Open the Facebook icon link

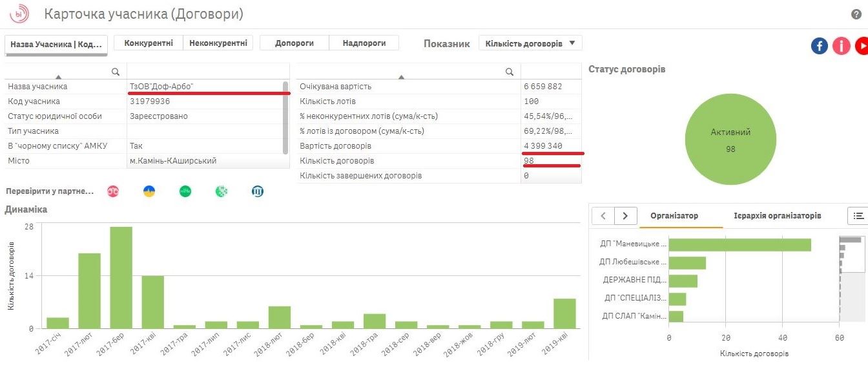[820, 46]
